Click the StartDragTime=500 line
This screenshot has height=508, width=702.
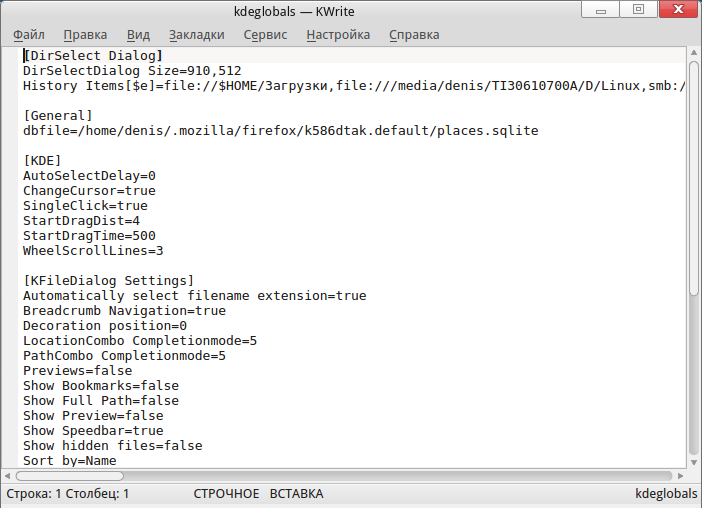click(x=89, y=235)
